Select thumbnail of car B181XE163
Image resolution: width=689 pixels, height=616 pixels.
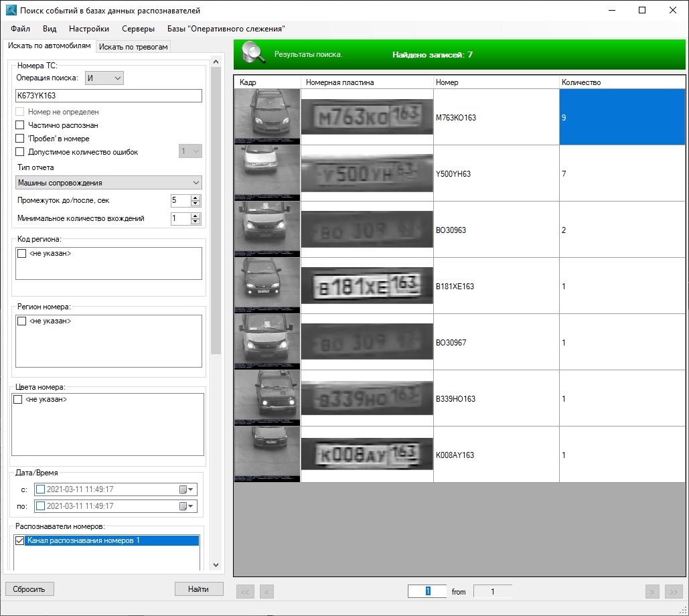(x=267, y=285)
